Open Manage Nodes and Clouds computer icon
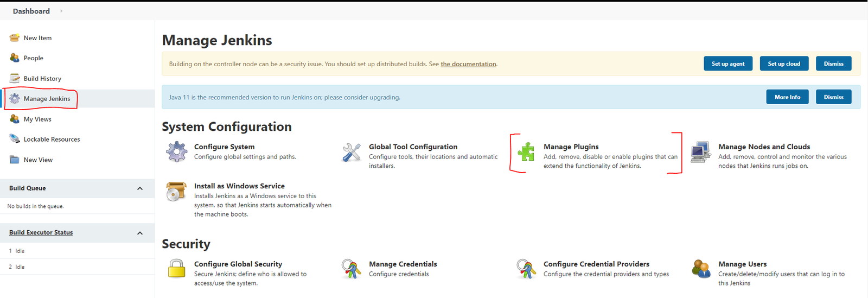This screenshot has height=298, width=868. [700, 152]
